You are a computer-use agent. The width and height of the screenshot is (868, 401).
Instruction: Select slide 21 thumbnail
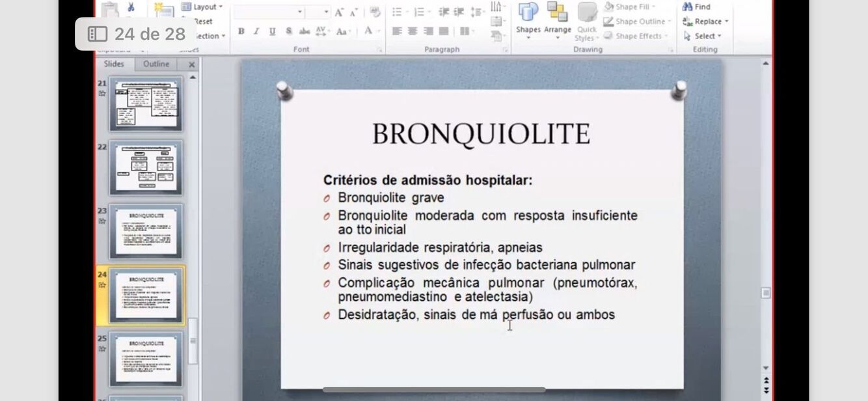coord(146,104)
